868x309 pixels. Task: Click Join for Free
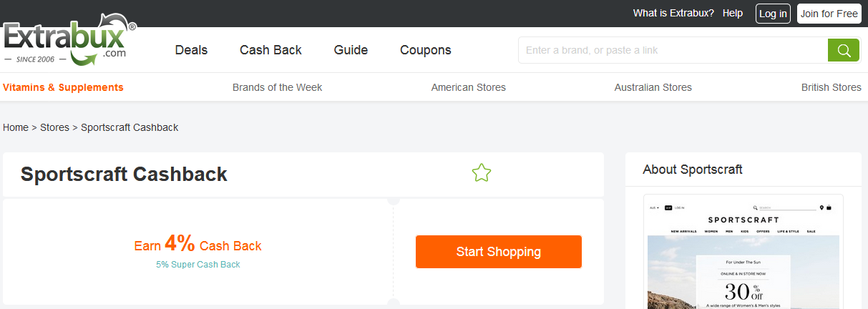click(x=829, y=14)
